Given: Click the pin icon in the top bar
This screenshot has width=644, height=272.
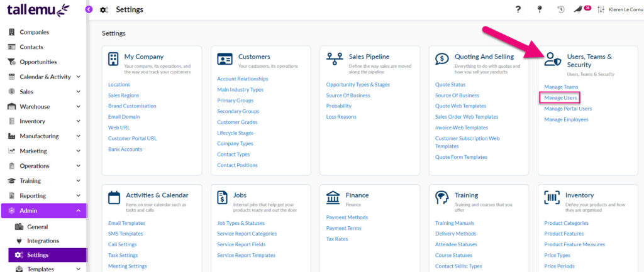Looking at the screenshot, I should tap(540, 9).
